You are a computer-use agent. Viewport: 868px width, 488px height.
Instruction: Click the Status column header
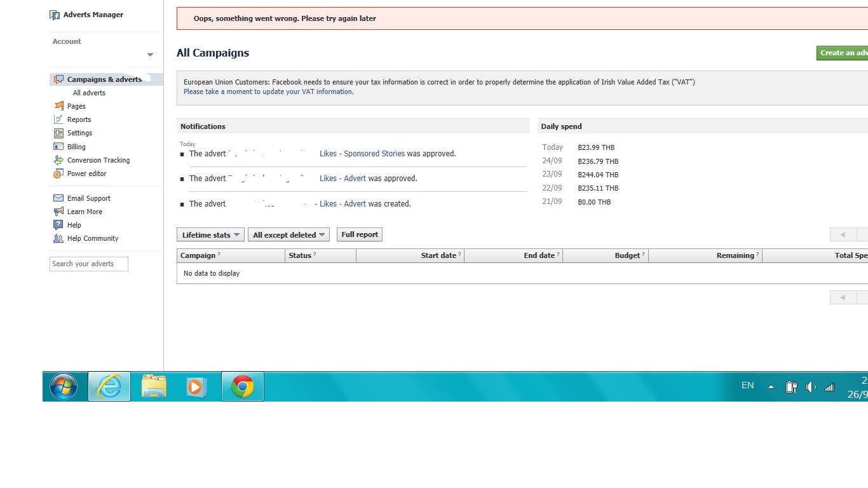point(321,255)
